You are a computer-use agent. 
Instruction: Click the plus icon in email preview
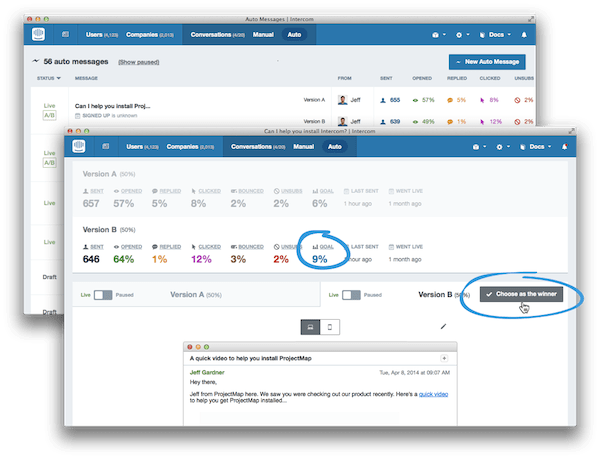[444, 357]
